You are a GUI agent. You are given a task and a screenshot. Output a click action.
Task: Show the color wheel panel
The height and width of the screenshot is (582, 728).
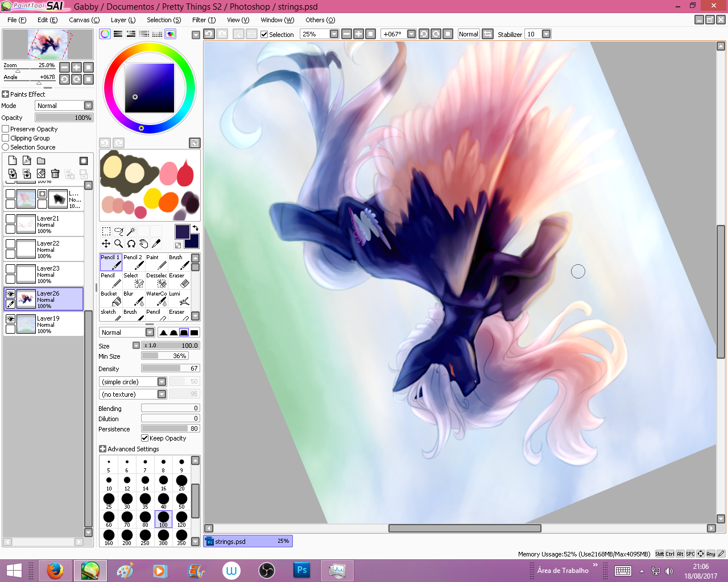point(105,34)
